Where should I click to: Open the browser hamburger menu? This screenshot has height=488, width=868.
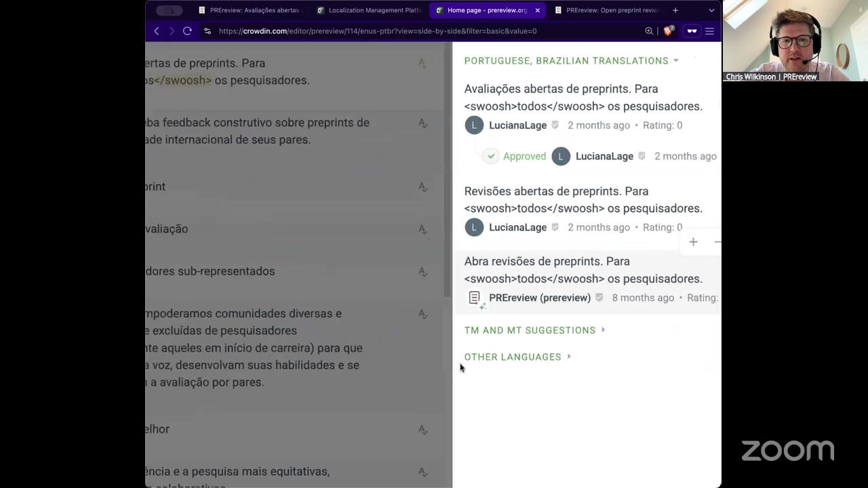point(709,31)
